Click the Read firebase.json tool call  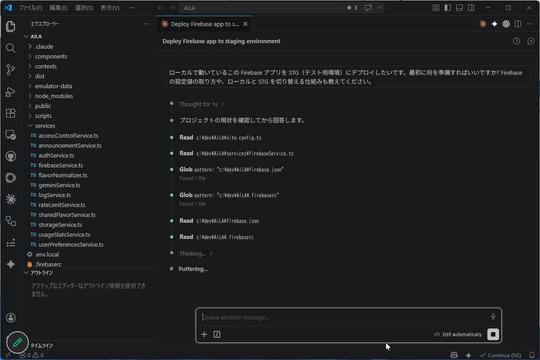pyautogui.click(x=219, y=221)
